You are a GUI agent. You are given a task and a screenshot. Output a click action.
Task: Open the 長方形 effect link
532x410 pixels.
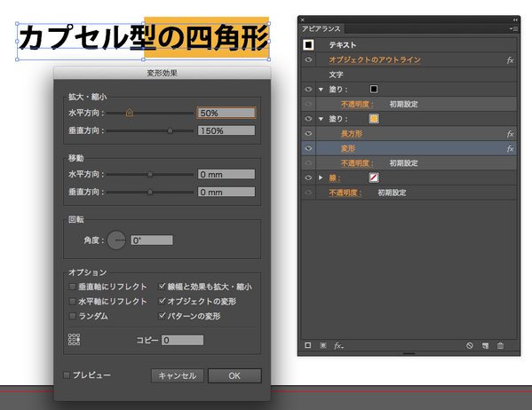click(352, 134)
